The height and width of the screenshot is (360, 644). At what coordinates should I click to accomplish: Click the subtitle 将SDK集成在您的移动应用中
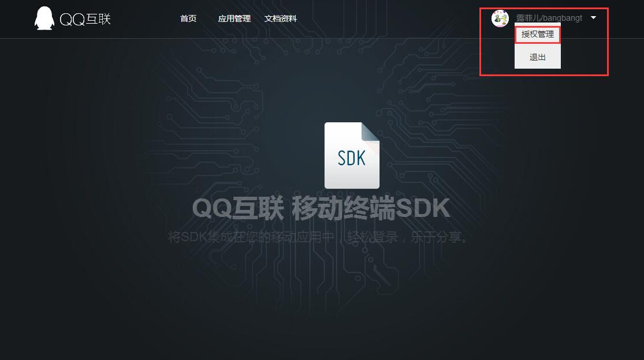251,237
